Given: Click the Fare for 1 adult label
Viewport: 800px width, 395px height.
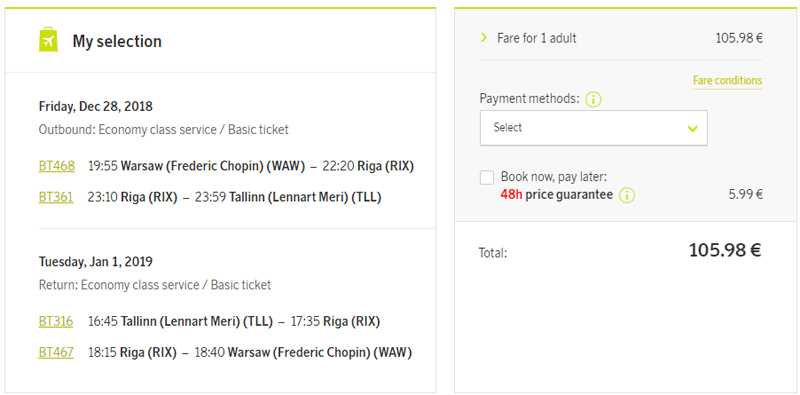Looking at the screenshot, I should [x=537, y=38].
